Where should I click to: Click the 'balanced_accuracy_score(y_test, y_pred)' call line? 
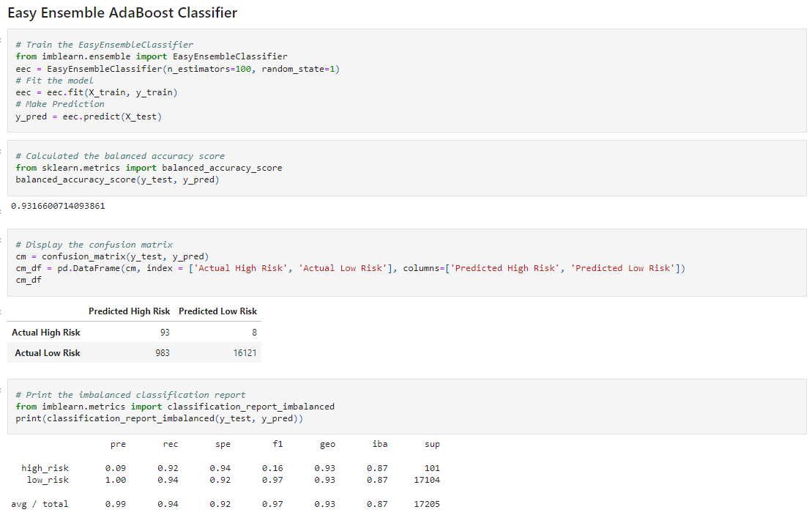[x=118, y=179]
